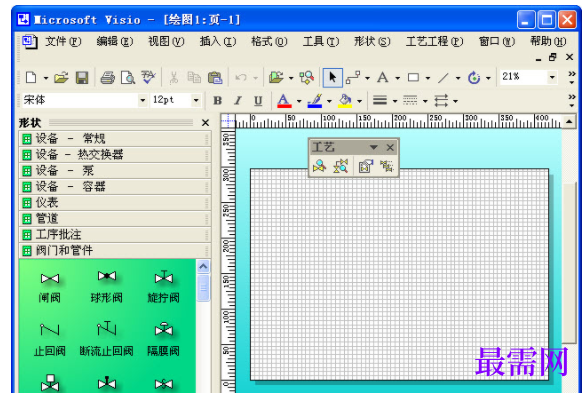Select the 断流止回阀 valve shape

click(107, 339)
